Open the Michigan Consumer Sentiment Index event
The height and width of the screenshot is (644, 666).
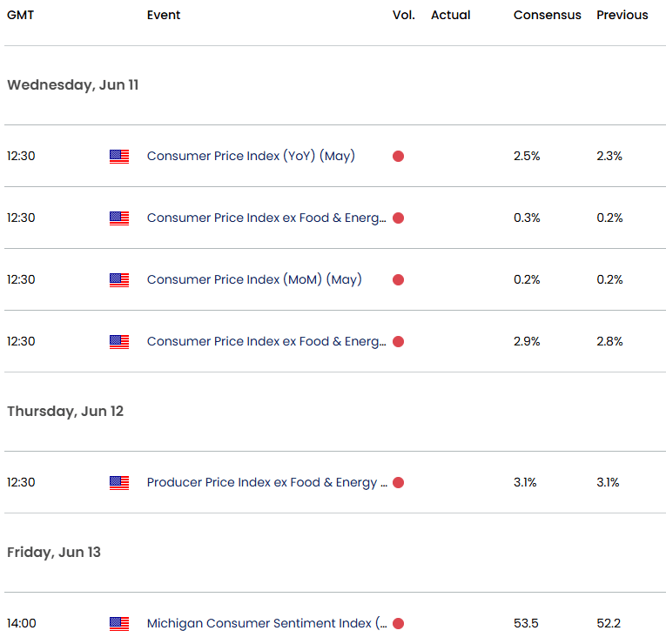(266, 624)
